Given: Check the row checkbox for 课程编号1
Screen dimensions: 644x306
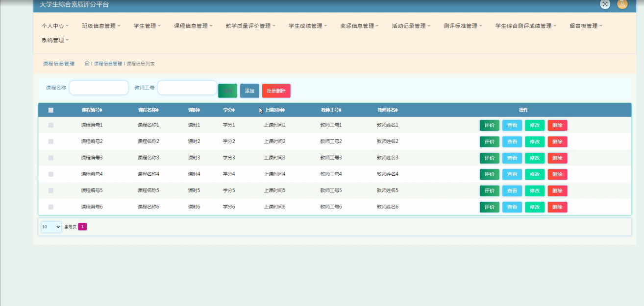Looking at the screenshot, I should coord(51,125).
